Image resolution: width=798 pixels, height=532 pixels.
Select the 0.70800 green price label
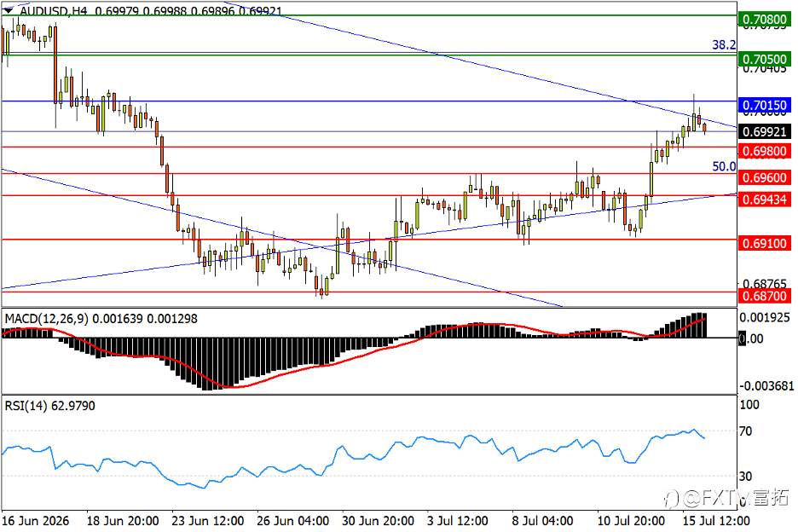click(x=765, y=20)
